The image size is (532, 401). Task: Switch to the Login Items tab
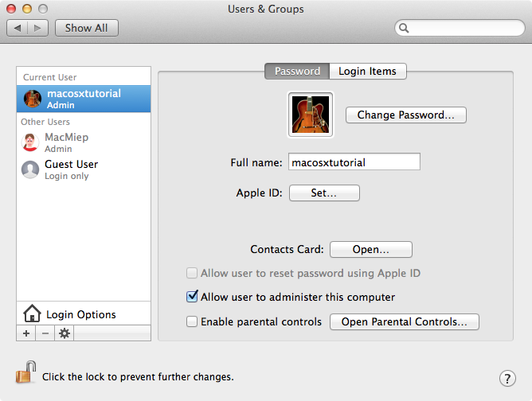pos(367,71)
